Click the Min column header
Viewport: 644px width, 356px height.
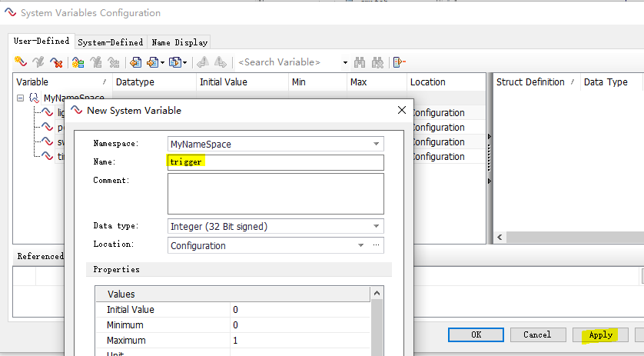tap(318, 82)
